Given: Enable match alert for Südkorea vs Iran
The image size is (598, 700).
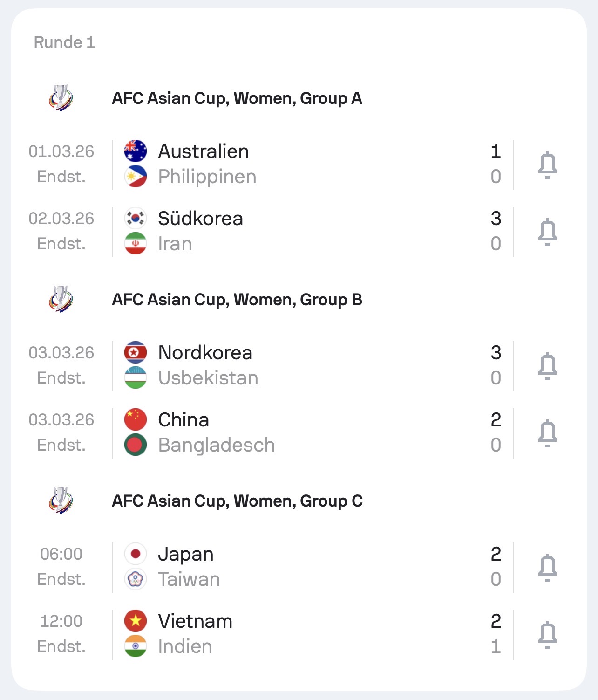Looking at the screenshot, I should (547, 232).
